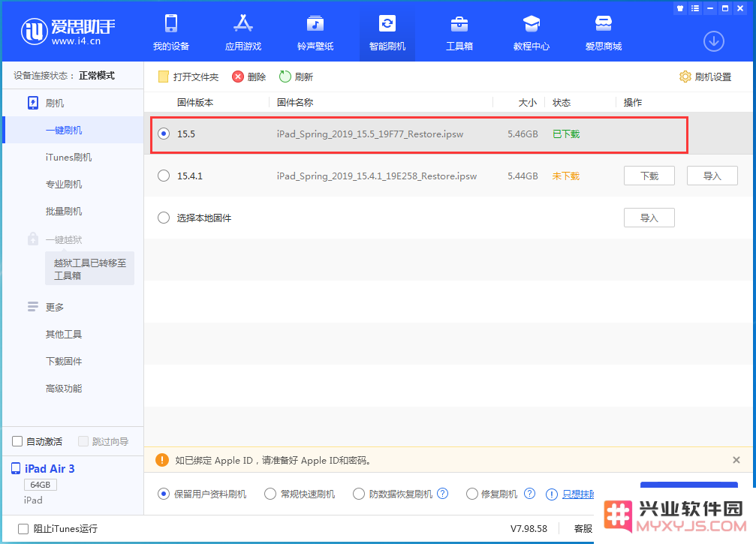The height and width of the screenshot is (544, 756).
Task: Click the i4 爱思助手 logo
Action: [68, 32]
